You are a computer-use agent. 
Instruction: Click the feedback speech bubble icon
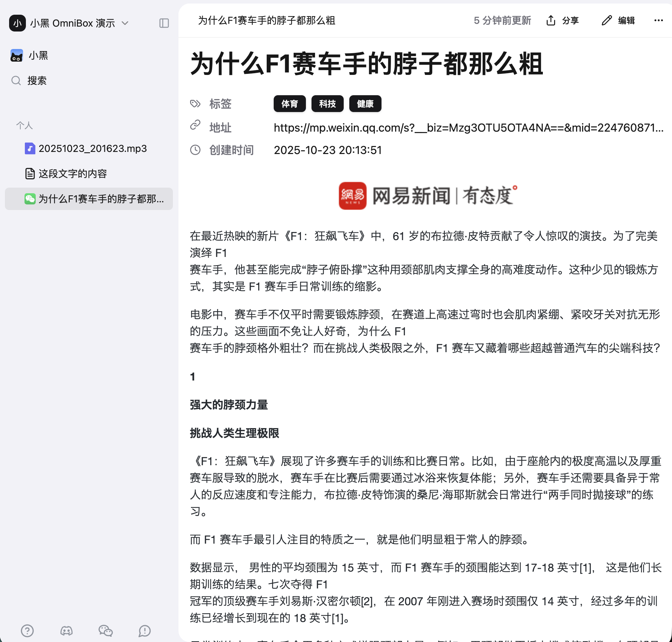(x=145, y=631)
